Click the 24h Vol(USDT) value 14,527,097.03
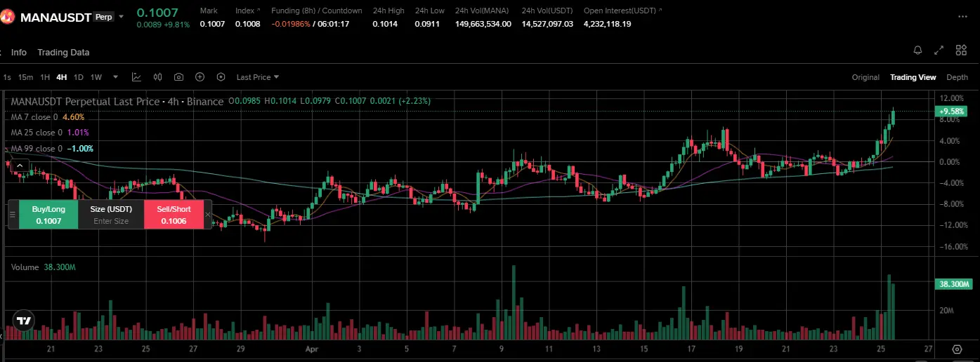 coord(547,24)
